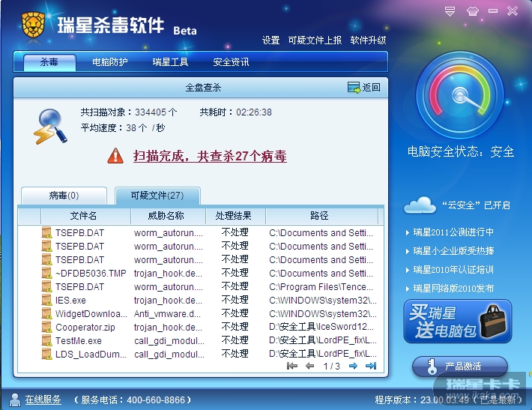Screen dimensions: 532x410
Task: Click the “云安全”已开启 status text
Action: click(476, 205)
